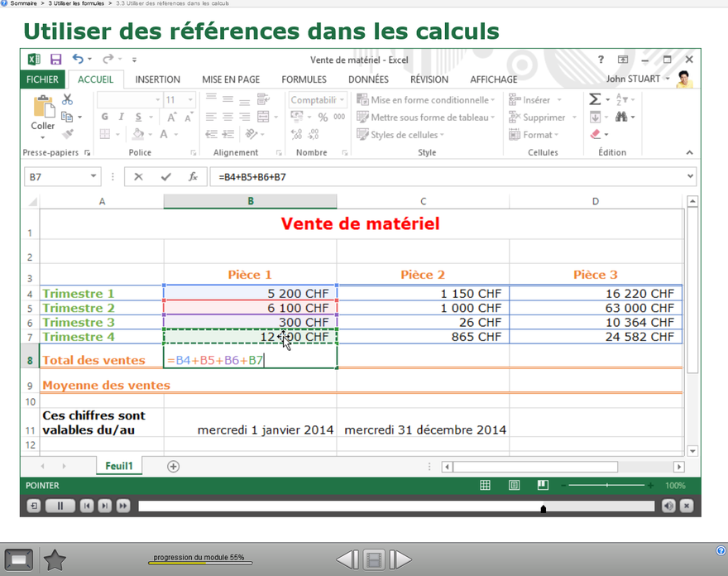Image resolution: width=728 pixels, height=576 pixels.
Task: Pause the tutorial playback
Action: point(60,506)
